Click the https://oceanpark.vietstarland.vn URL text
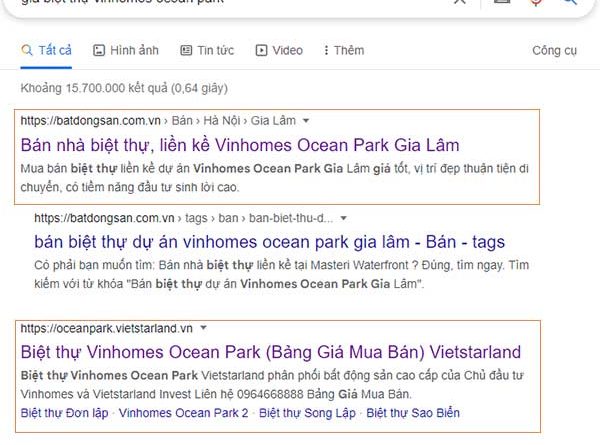This screenshot has width=600, height=445. 106,328
